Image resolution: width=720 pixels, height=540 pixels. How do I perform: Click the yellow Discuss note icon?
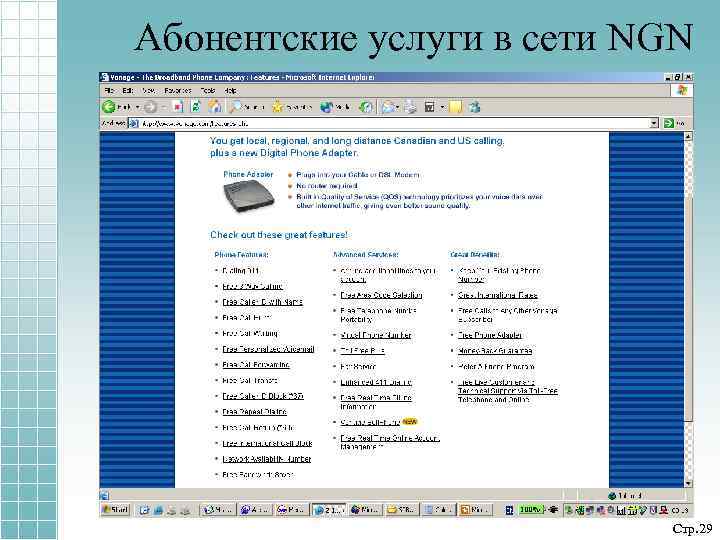pos(455,107)
